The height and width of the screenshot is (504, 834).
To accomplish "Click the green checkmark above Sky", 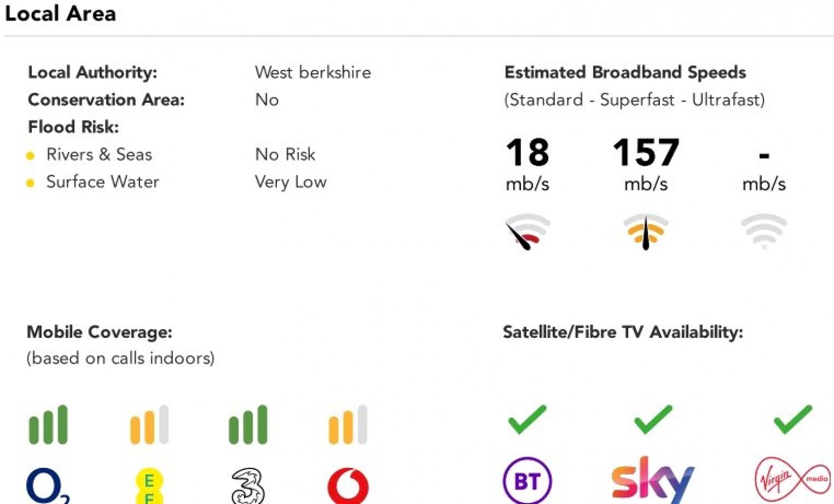I will [653, 420].
